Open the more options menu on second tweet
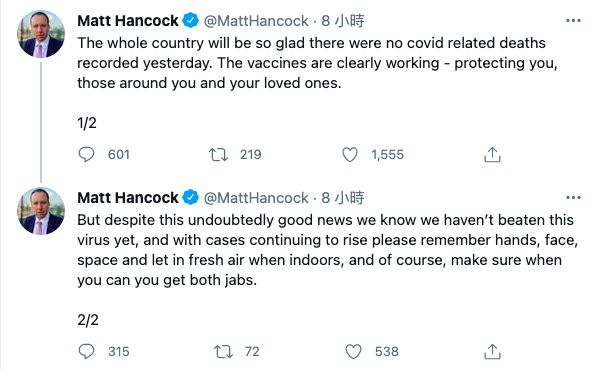The width and height of the screenshot is (597, 370). click(573, 198)
